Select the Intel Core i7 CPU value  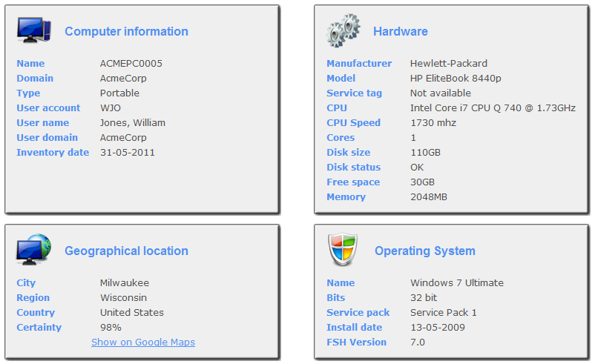(x=493, y=107)
